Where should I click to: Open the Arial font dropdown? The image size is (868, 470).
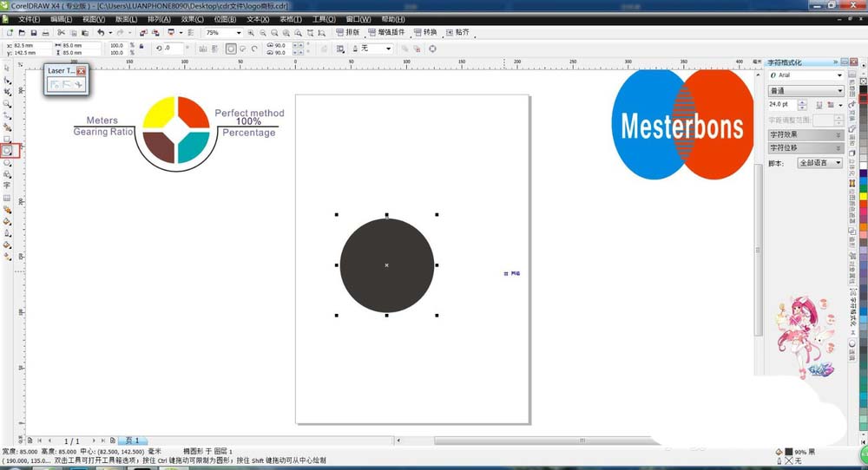tap(839, 75)
